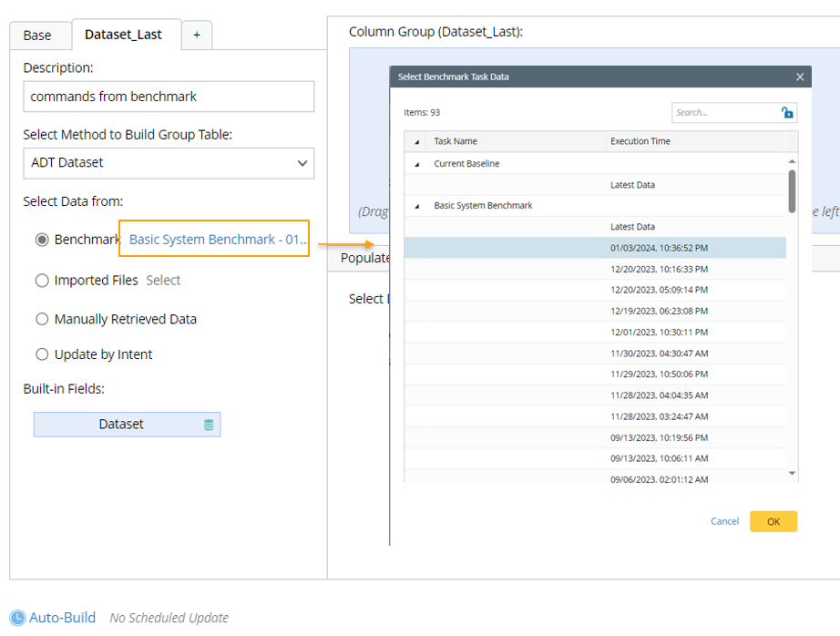Open the Dataset_Last tab
This screenshot has width=840, height=636.
coord(123,35)
